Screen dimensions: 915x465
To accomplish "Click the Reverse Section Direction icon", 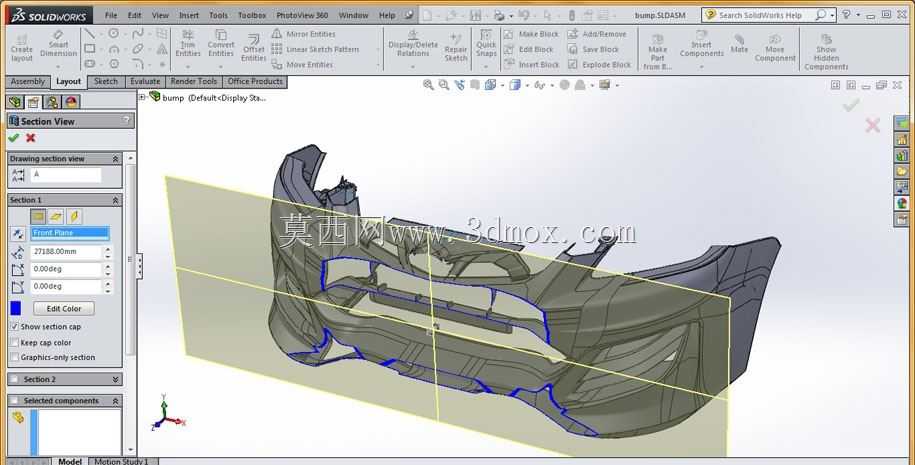I will [x=18, y=233].
